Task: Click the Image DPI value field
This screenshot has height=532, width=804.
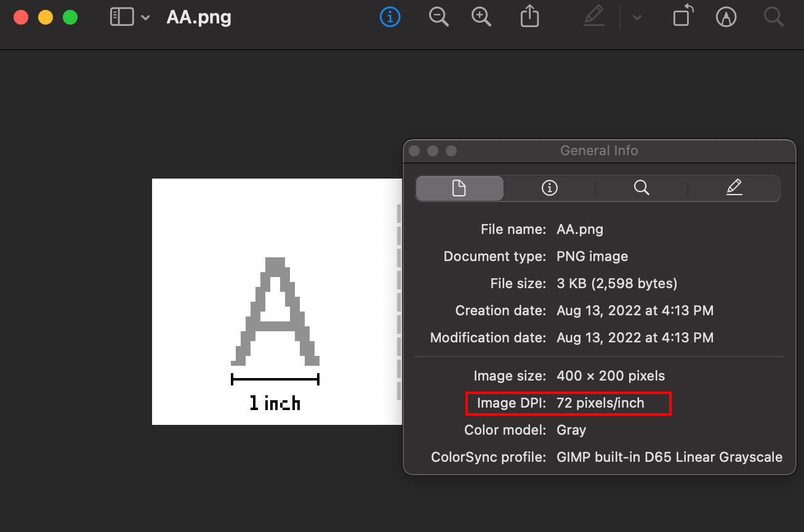Action: pyautogui.click(x=600, y=403)
